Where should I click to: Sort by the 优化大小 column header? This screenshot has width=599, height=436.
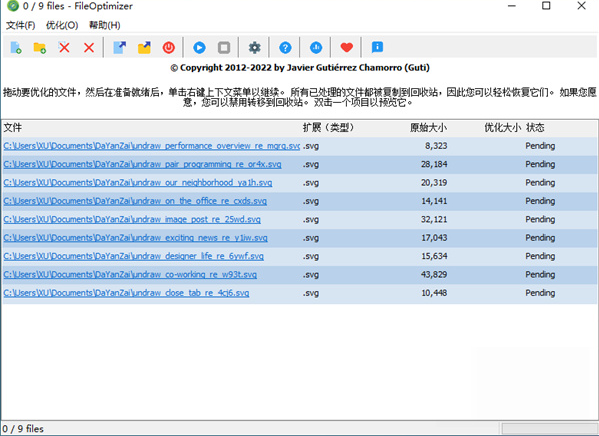(x=502, y=128)
